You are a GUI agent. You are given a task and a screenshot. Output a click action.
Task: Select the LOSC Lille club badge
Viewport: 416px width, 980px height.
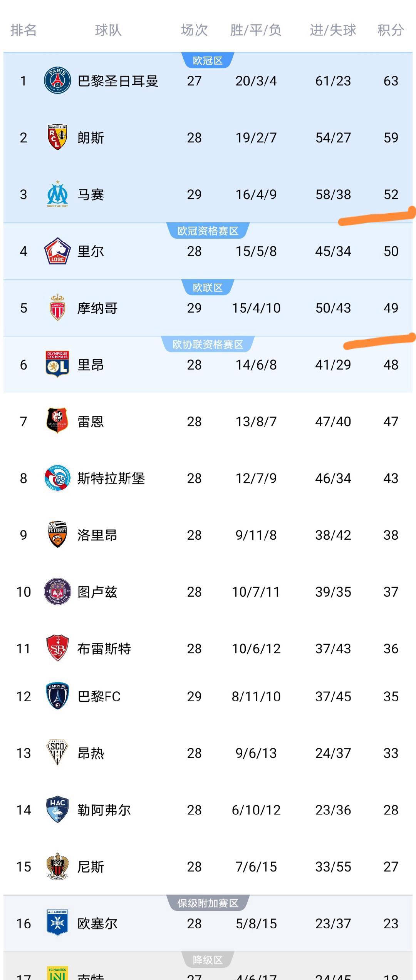tap(57, 251)
